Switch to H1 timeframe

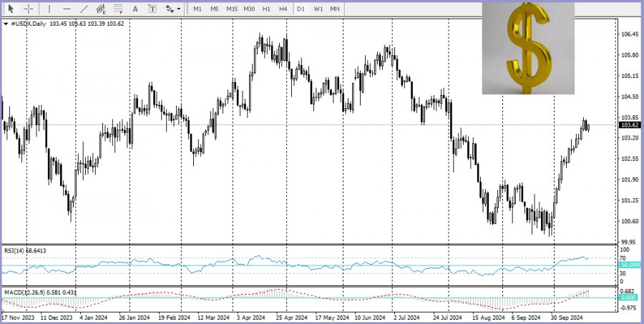pyautogui.click(x=266, y=9)
